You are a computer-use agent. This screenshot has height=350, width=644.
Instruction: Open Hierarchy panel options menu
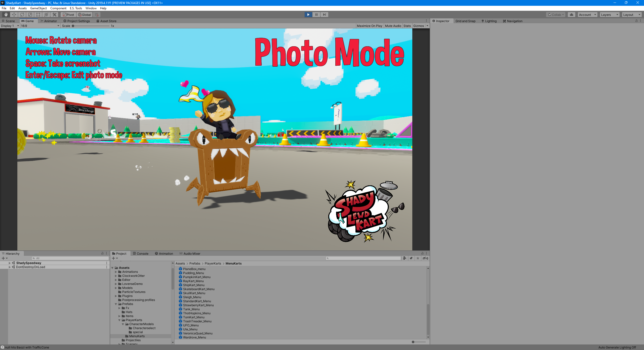pyautogui.click(x=106, y=253)
